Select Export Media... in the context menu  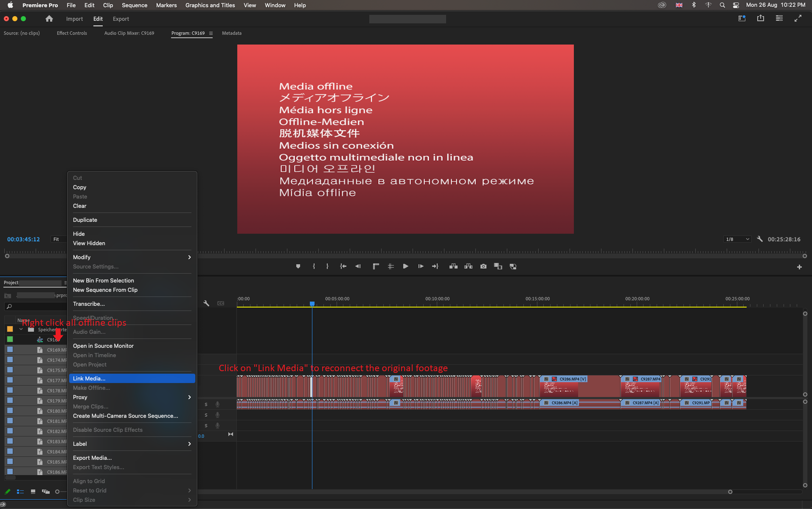coord(132,458)
